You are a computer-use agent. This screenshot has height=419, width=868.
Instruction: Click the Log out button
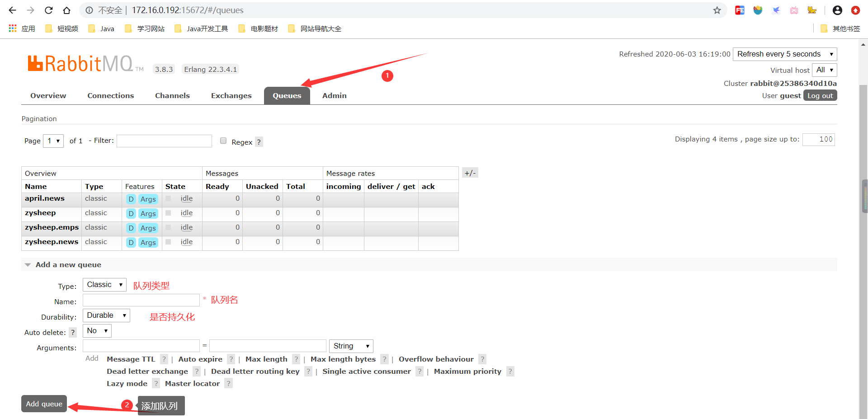820,95
